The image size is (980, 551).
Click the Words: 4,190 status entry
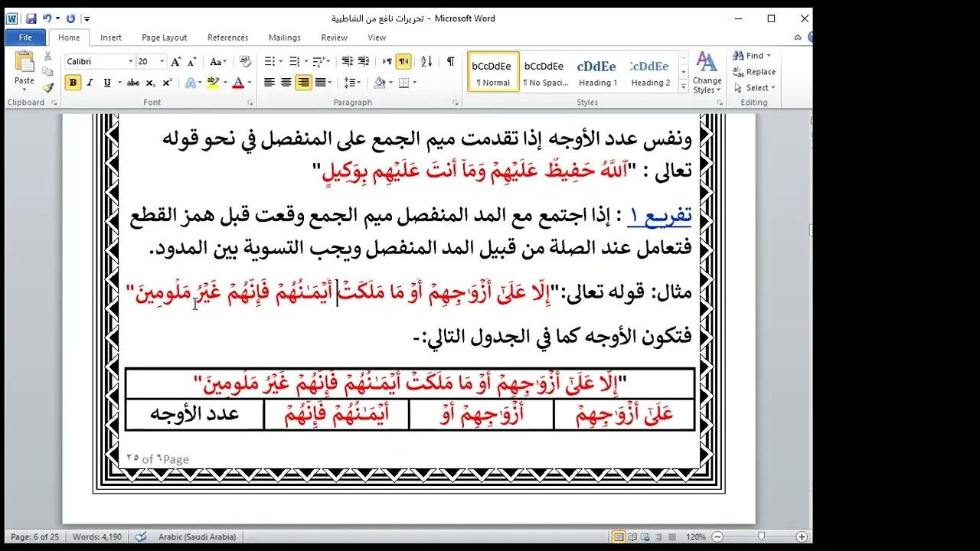click(96, 536)
